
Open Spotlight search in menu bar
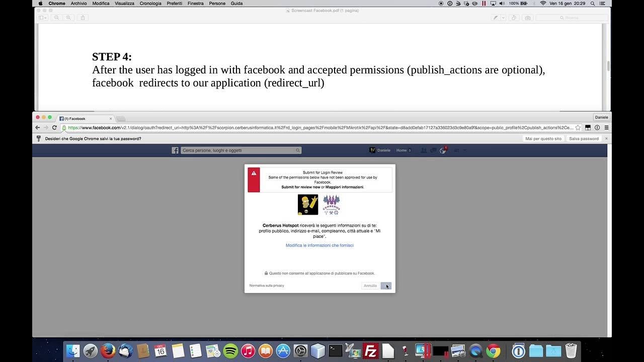(593, 4)
